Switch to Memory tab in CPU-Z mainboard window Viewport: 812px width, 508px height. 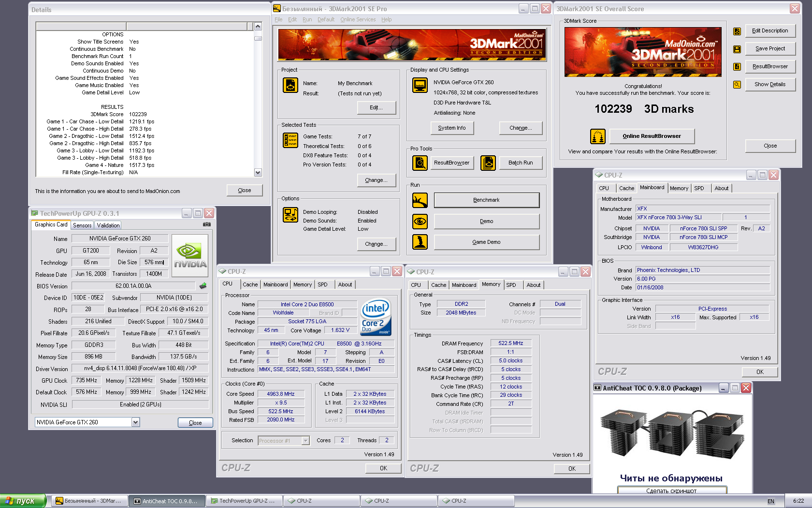pyautogui.click(x=679, y=189)
